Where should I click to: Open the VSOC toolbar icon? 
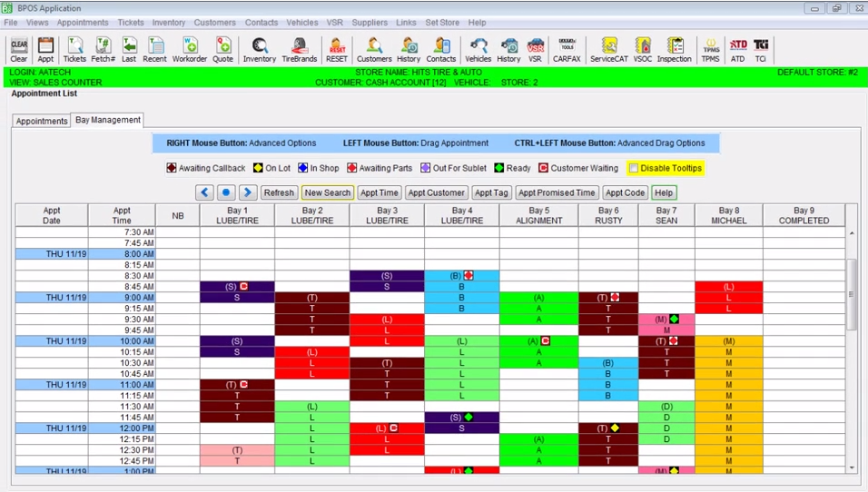[x=643, y=50]
